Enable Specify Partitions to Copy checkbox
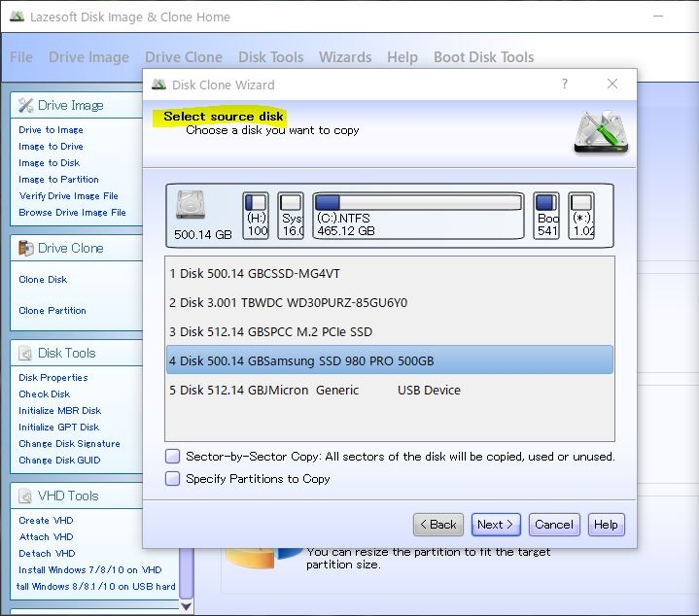Image resolution: width=699 pixels, height=616 pixels. tap(172, 478)
